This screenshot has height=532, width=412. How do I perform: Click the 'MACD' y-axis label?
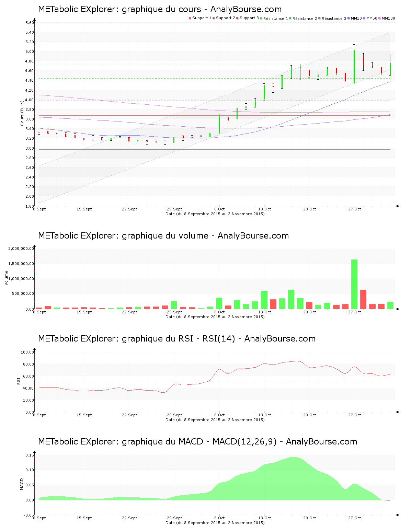[x=22, y=484]
